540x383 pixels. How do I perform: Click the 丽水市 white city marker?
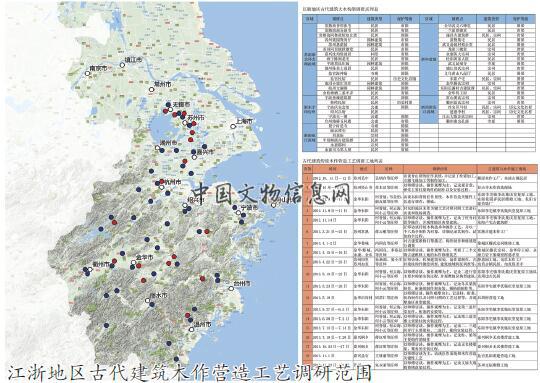coord(147,300)
